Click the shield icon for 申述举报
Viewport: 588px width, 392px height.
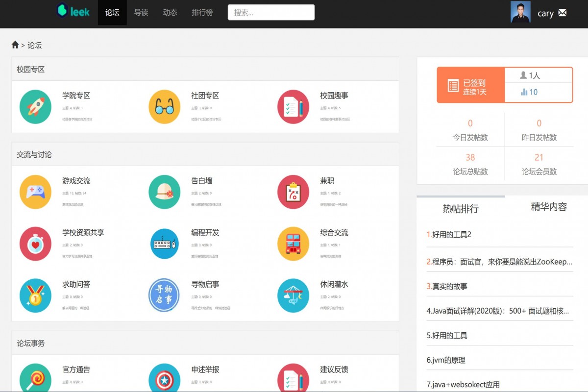[164, 378]
